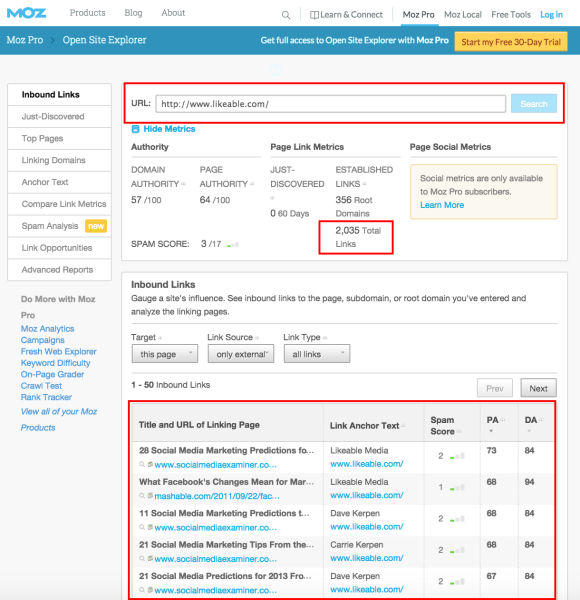
Task: Select Spam Analysis in sidebar
Action: pos(59,226)
